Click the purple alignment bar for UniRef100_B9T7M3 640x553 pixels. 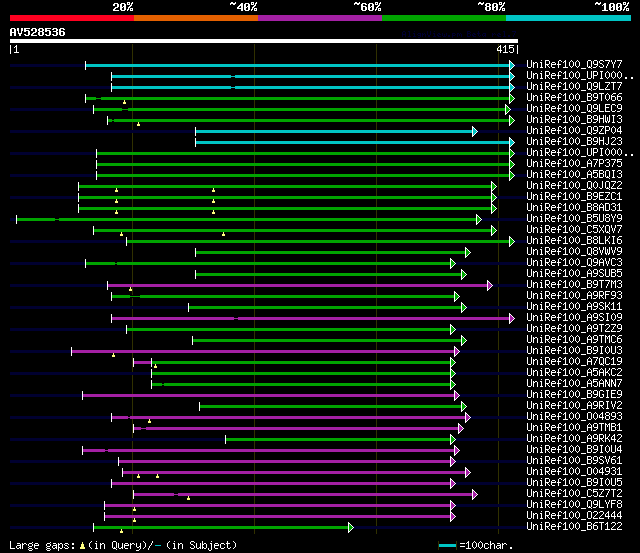298,286
